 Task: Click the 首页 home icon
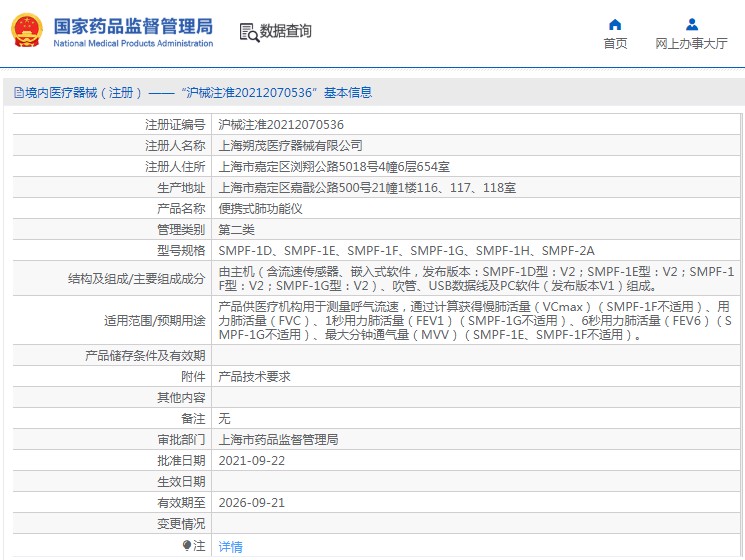(615, 24)
